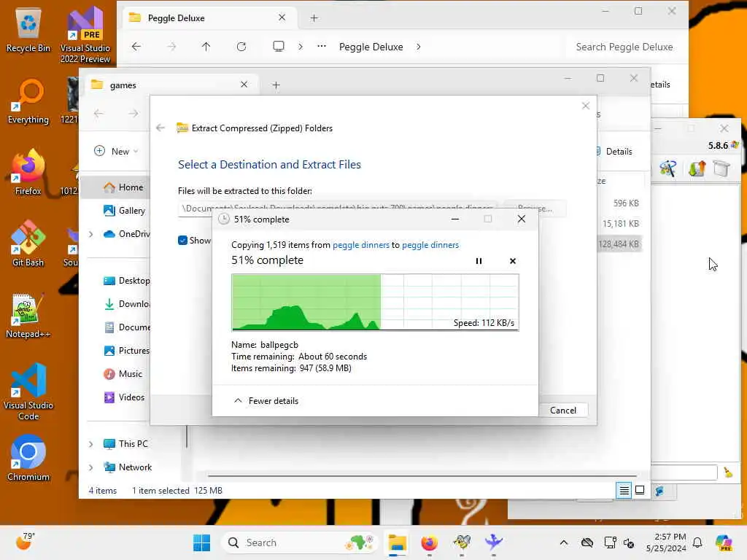Select the 15,181 KB file row
747x560 pixels.
pos(619,223)
